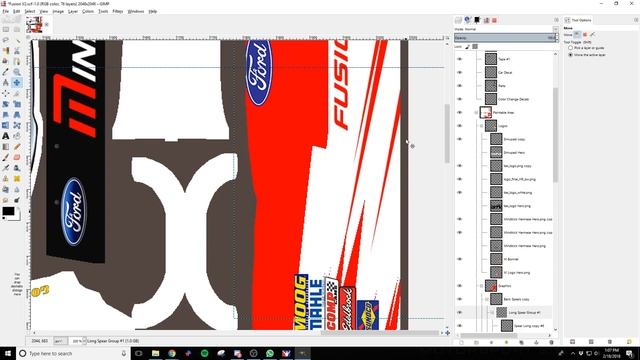Select the Clone stamp tool

(x=6, y=178)
